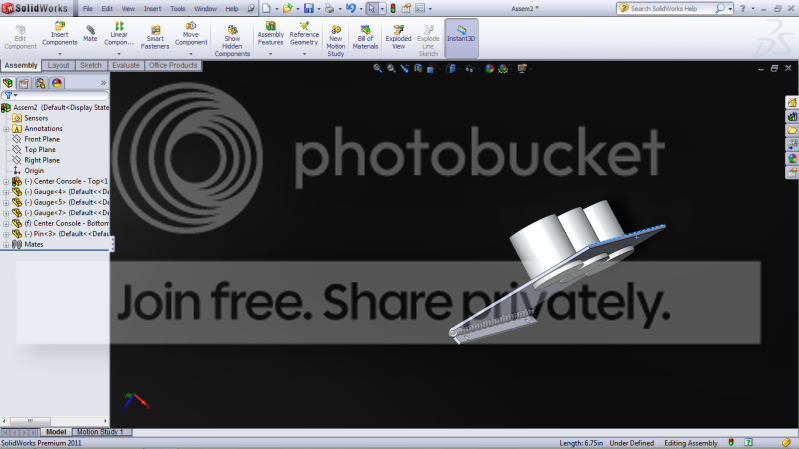
Task: Open the Tools menu
Action: [x=177, y=9]
